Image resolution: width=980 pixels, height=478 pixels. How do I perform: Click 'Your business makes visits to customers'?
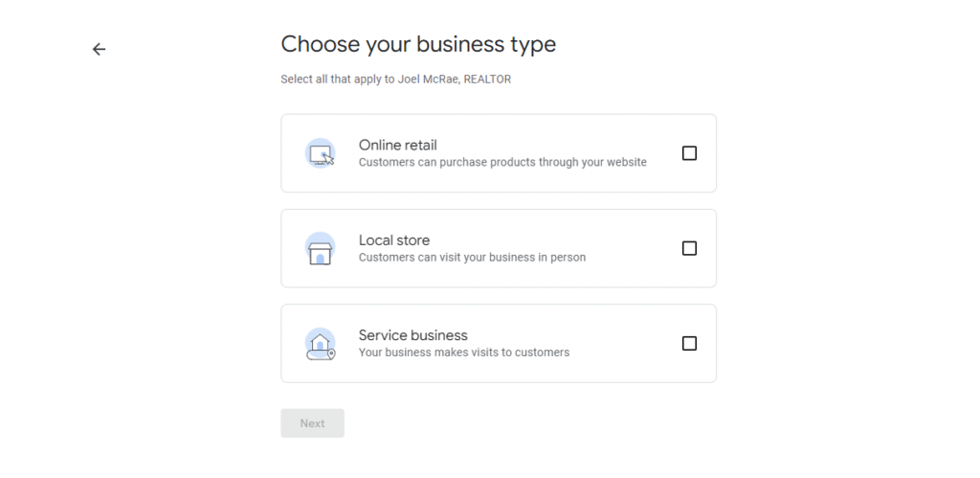464,353
